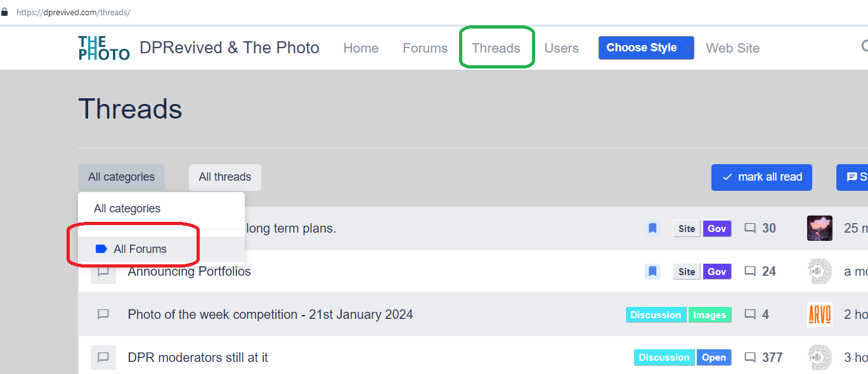
Task: Click the search magnifier icon in header
Action: pos(864,46)
